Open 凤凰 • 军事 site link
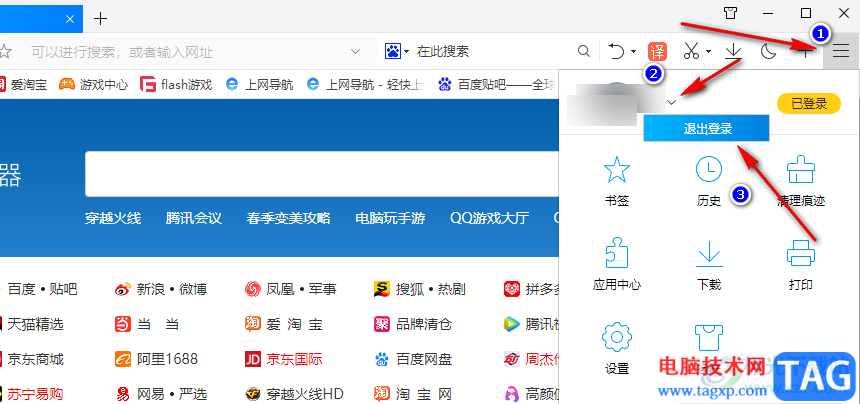 point(291,289)
